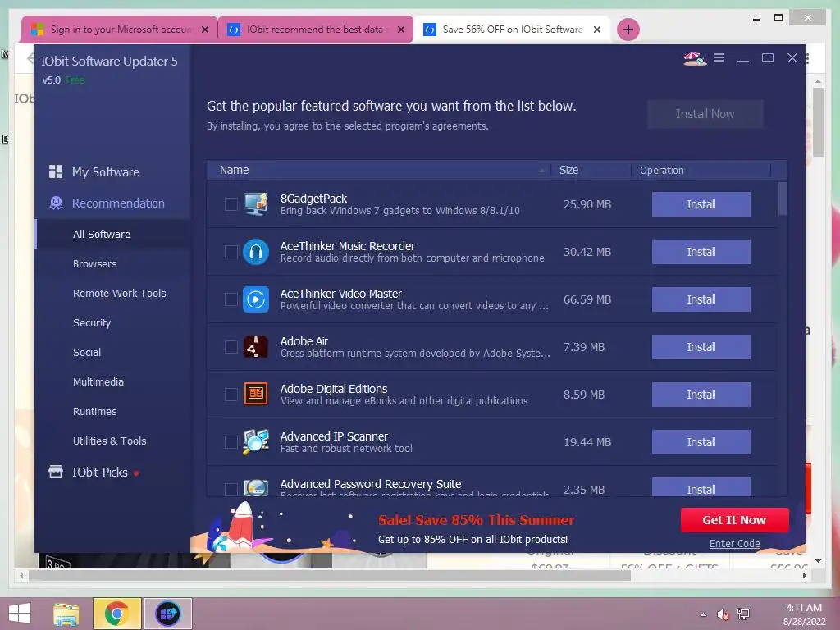This screenshot has width=840, height=630.
Task: Open the Enter Code link
Action: pyautogui.click(x=734, y=543)
